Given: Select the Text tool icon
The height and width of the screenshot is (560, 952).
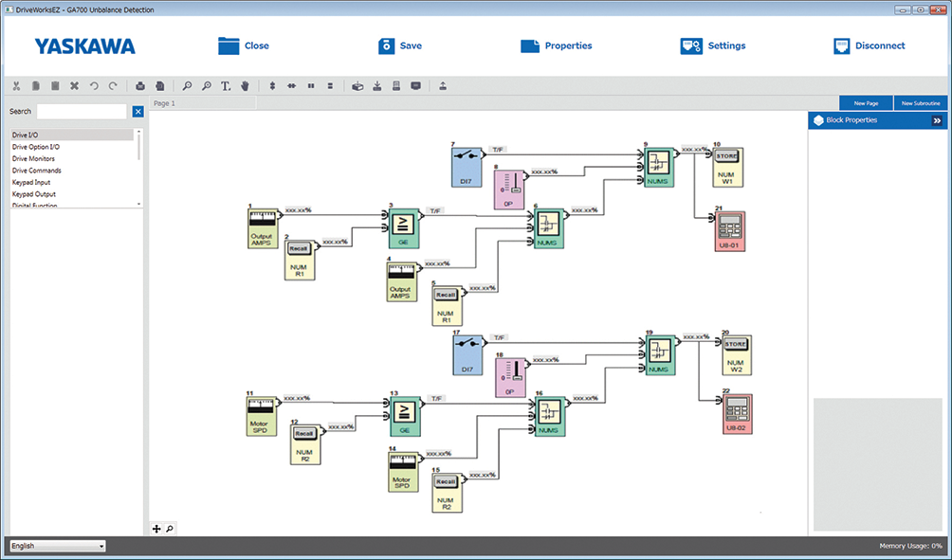Looking at the screenshot, I should 226,86.
